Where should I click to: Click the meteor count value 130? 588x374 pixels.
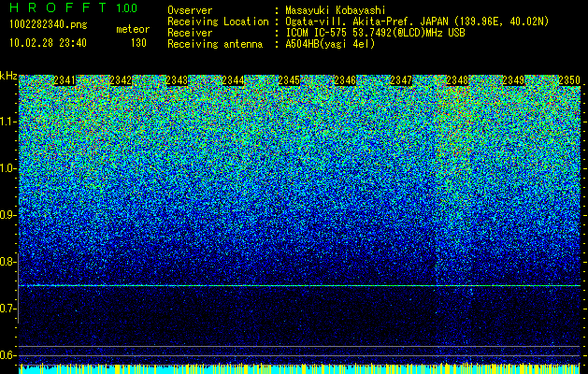tap(138, 43)
